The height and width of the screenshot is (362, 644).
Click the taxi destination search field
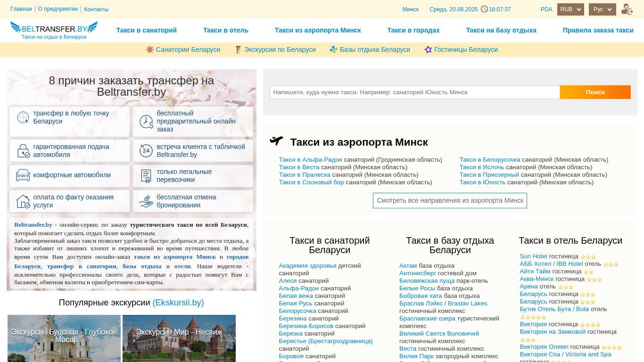[415, 92]
